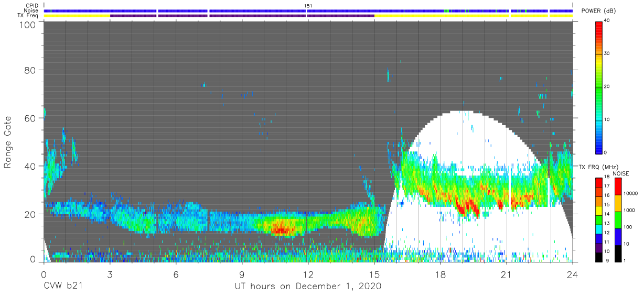Select the noise legend "100" tick label
The width and height of the screenshot is (644, 297).
point(628,227)
